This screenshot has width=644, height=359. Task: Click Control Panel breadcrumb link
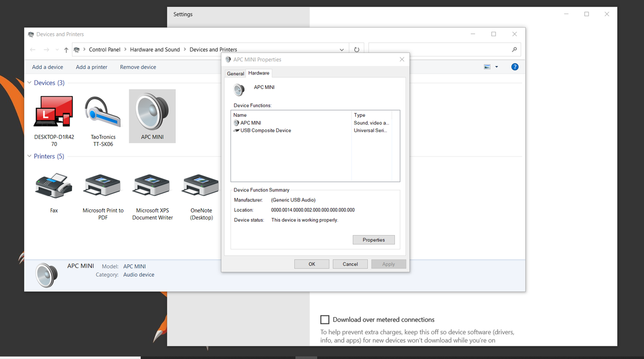105,49
